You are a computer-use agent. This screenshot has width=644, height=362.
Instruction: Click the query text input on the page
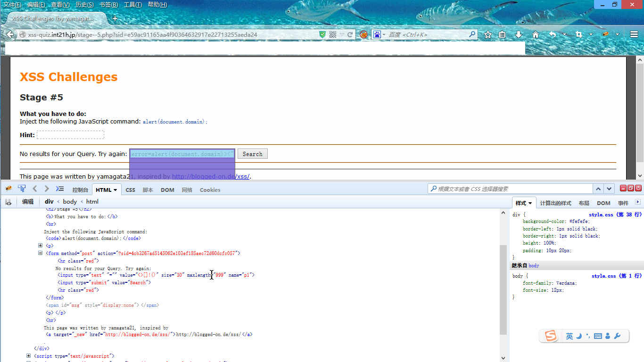coord(182,154)
